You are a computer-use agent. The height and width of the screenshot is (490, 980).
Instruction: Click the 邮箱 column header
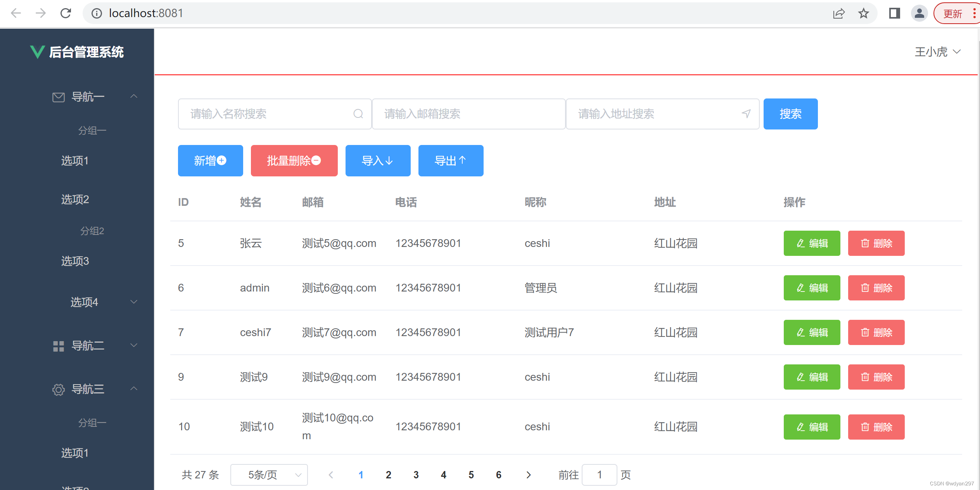click(x=313, y=202)
